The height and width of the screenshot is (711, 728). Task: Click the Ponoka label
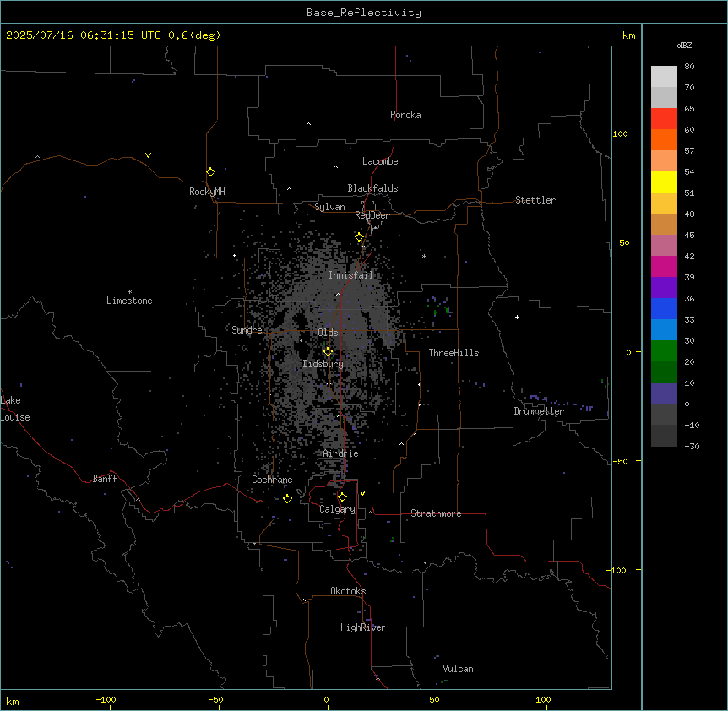point(405,115)
